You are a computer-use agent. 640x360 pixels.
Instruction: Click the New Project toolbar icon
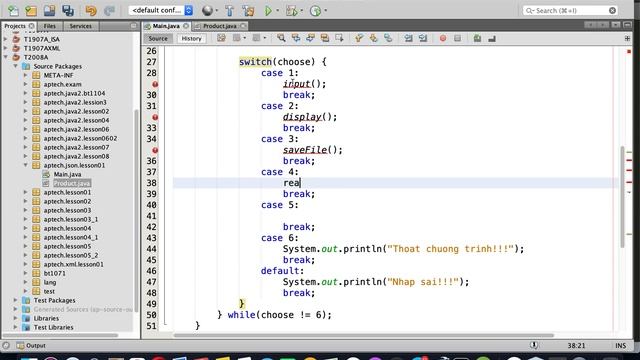click(31, 11)
